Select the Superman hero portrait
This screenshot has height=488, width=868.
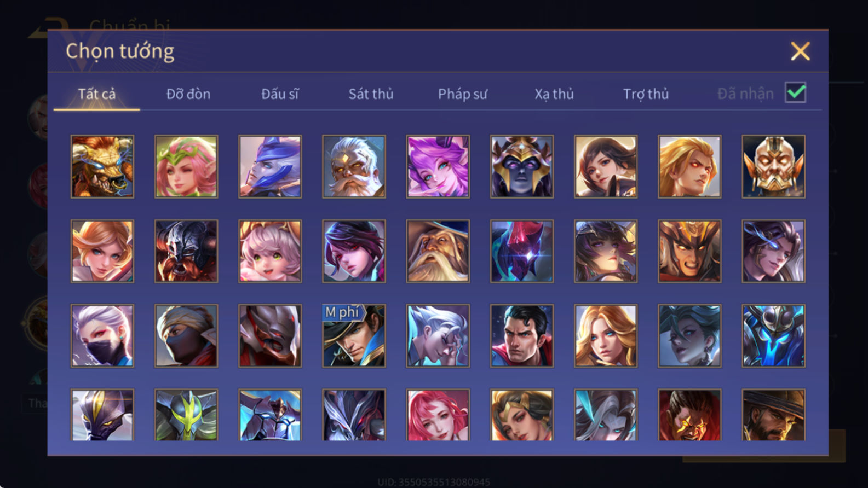[521, 336]
